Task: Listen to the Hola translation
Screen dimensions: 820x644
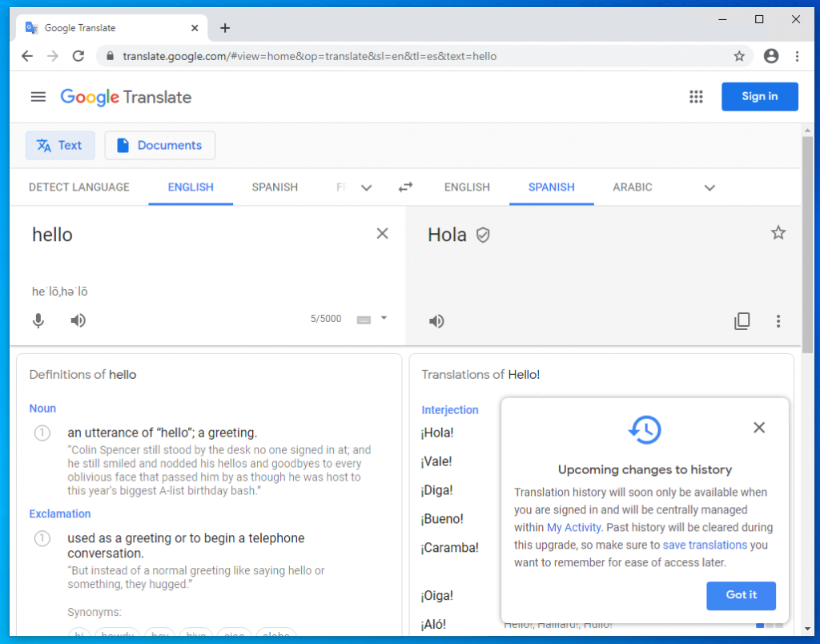Action: (x=436, y=320)
